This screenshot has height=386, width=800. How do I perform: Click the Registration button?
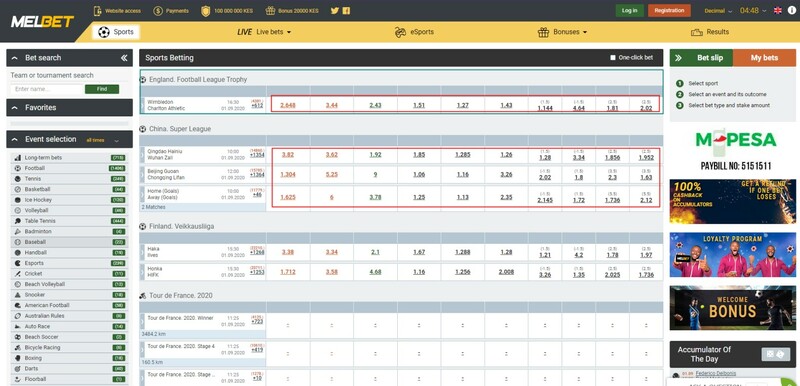pyautogui.click(x=669, y=10)
